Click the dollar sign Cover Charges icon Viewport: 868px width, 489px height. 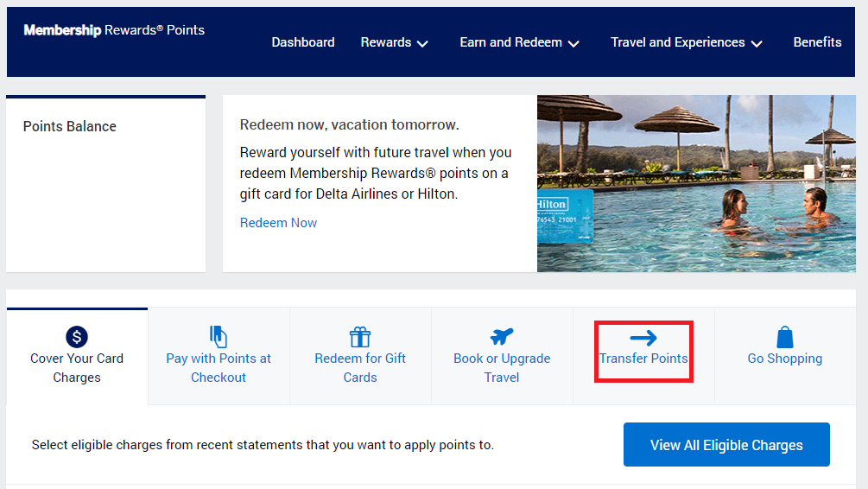(x=77, y=337)
